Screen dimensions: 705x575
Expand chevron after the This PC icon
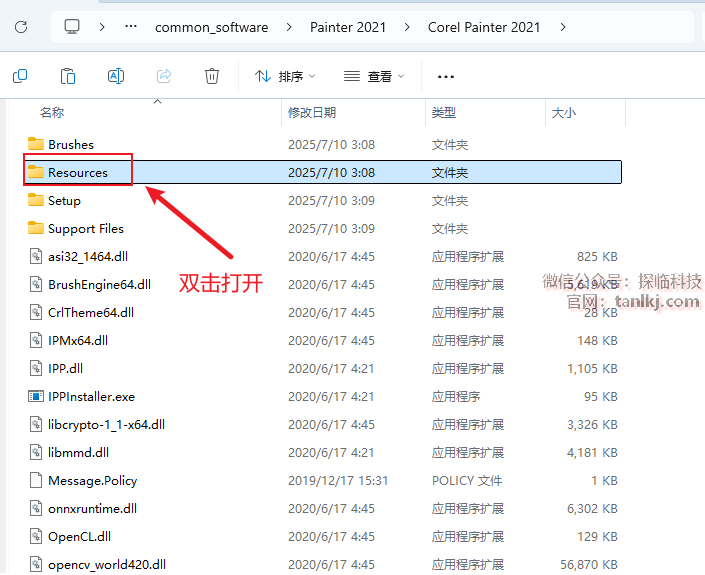[102, 27]
